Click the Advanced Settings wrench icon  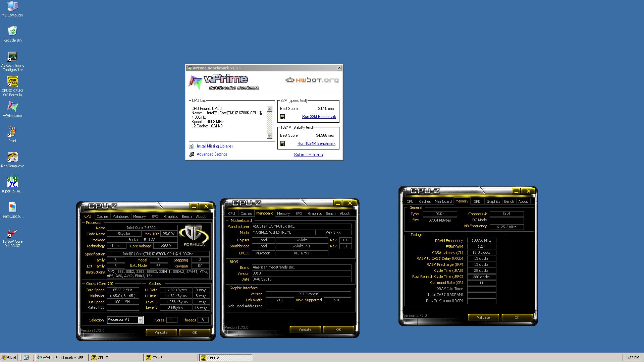tap(192, 154)
